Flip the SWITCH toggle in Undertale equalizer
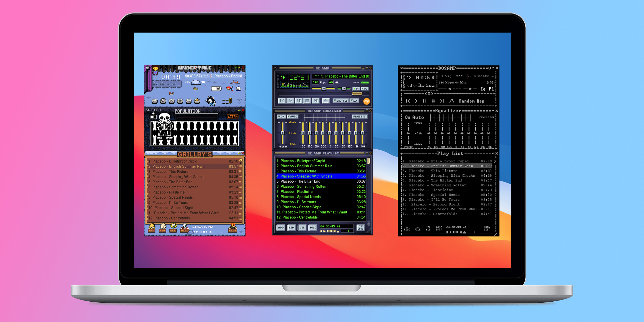This screenshot has width=644, height=322. click(153, 117)
